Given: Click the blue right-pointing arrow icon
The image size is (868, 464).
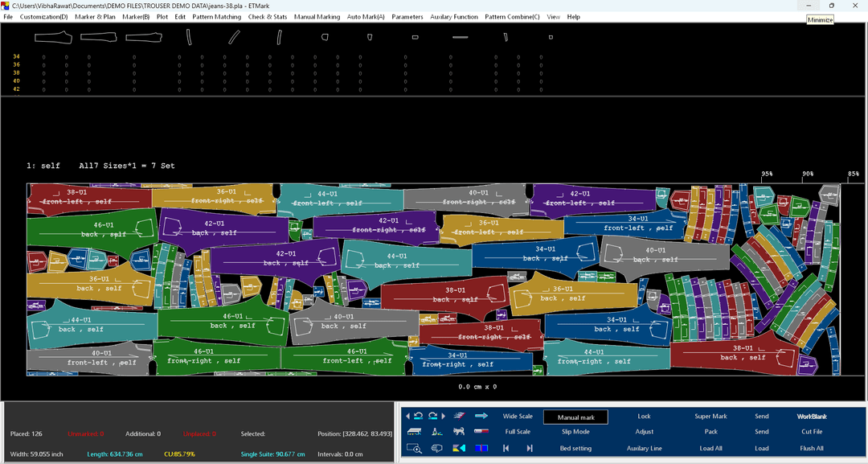Looking at the screenshot, I should pos(481,417).
